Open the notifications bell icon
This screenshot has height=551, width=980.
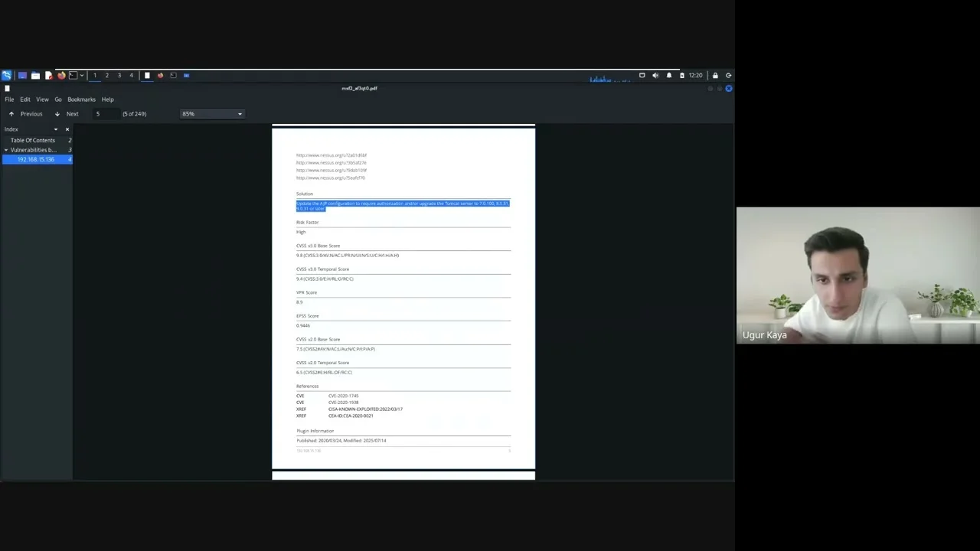[669, 75]
